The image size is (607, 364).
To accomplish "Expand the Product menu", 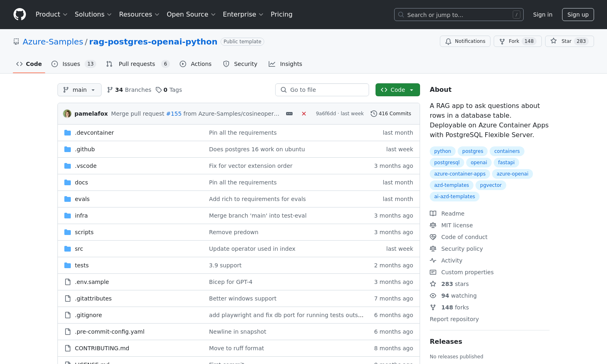I will (51, 15).
